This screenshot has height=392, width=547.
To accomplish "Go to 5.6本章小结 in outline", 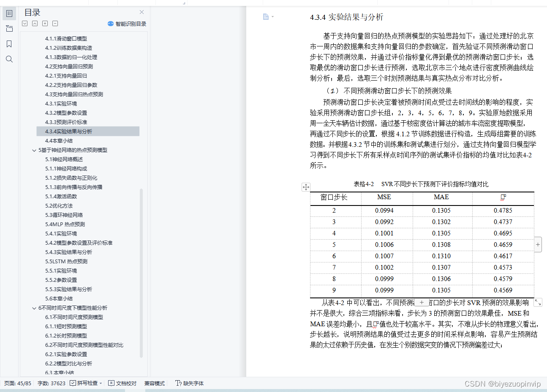I will tap(59, 299).
